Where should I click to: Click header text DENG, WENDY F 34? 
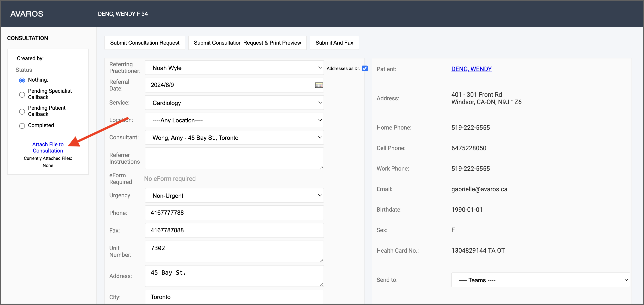(x=123, y=14)
